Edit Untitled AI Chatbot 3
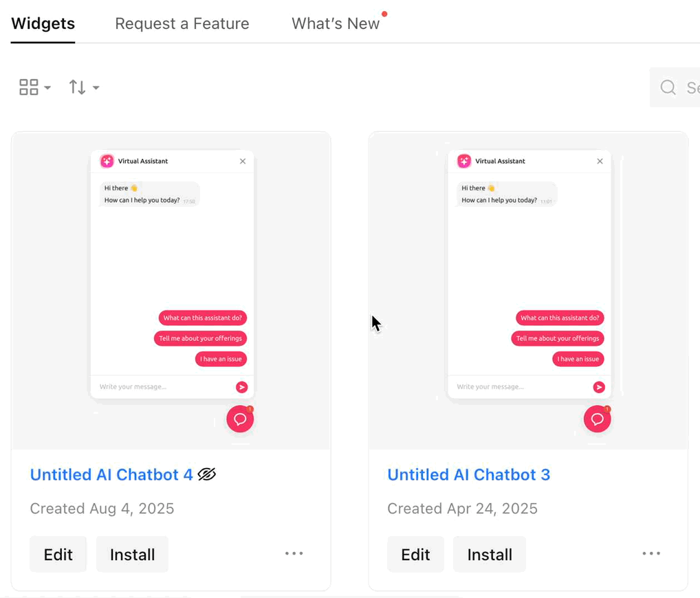The height and width of the screenshot is (598, 700). coord(415,554)
